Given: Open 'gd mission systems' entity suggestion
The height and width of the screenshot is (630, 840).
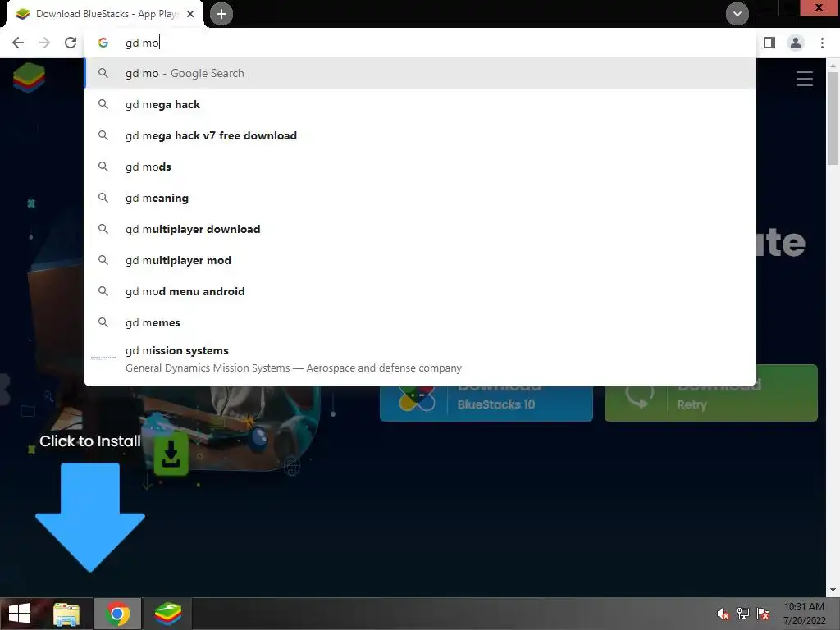Looking at the screenshot, I should [x=420, y=359].
